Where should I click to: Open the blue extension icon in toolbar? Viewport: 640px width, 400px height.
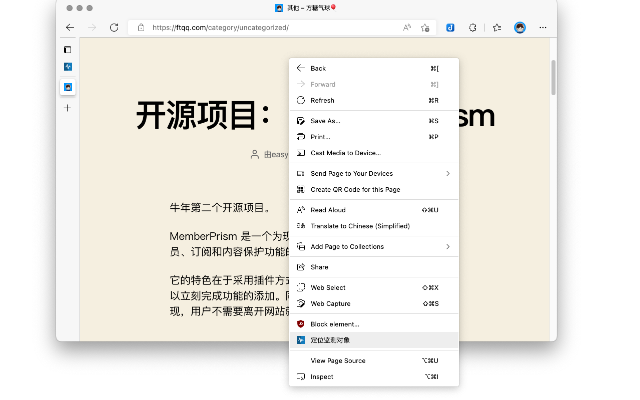coord(451,27)
